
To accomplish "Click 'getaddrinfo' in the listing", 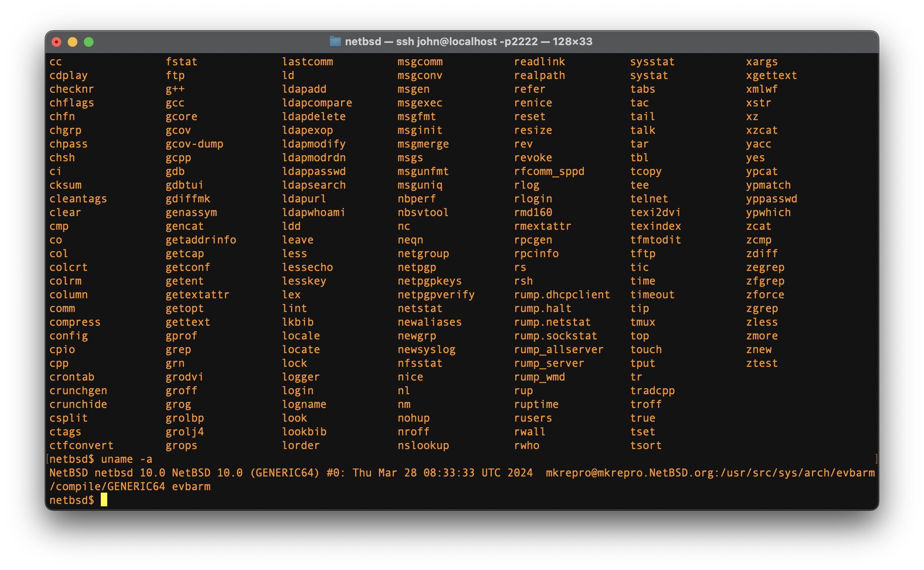I will coord(201,240).
